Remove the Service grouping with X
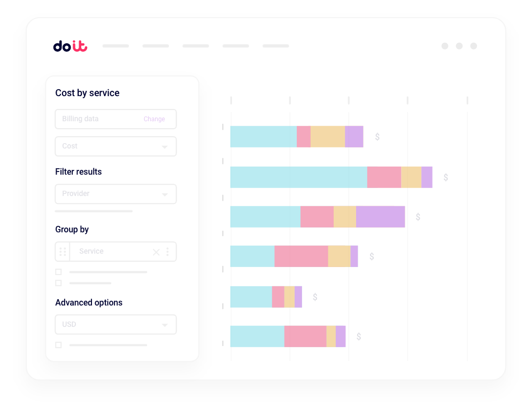532x415 pixels. (x=156, y=252)
